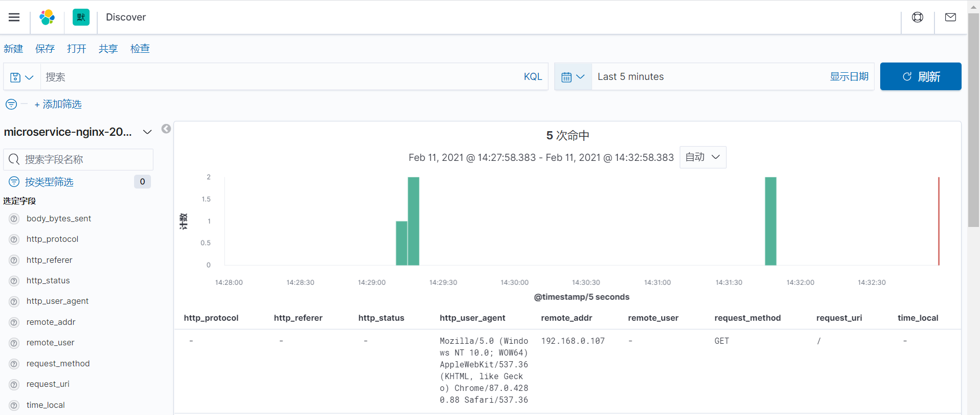Screen dimensions: 980x415
Task: Select the http_status field in sidebar
Action: [48, 281]
